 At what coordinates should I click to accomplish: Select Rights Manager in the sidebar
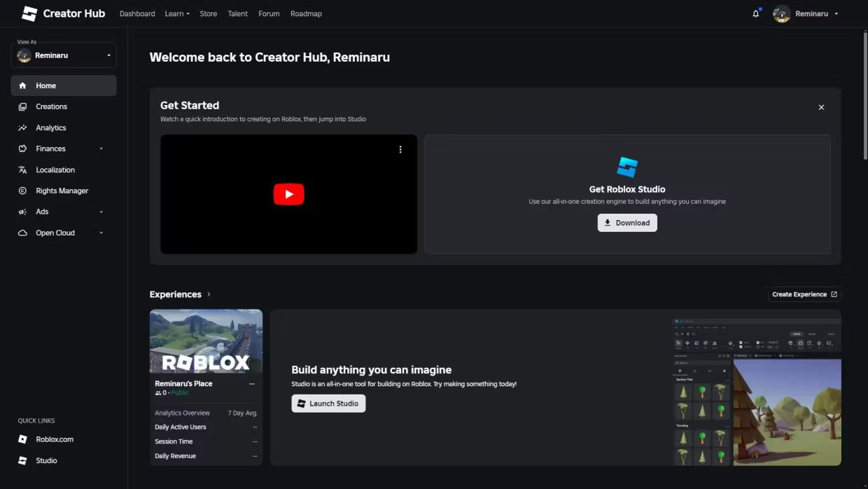(x=64, y=191)
